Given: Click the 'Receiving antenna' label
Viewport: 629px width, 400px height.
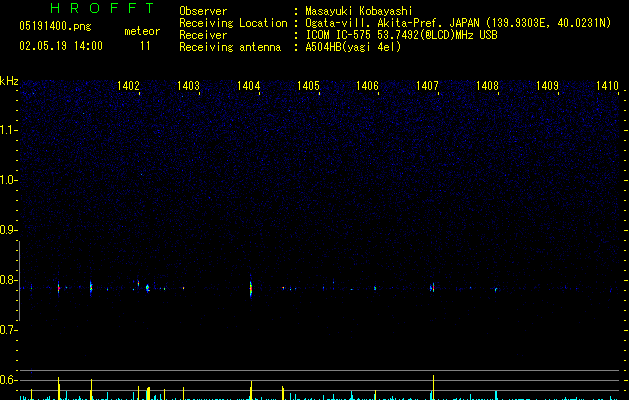Looking at the screenshot, I should tap(230, 47).
